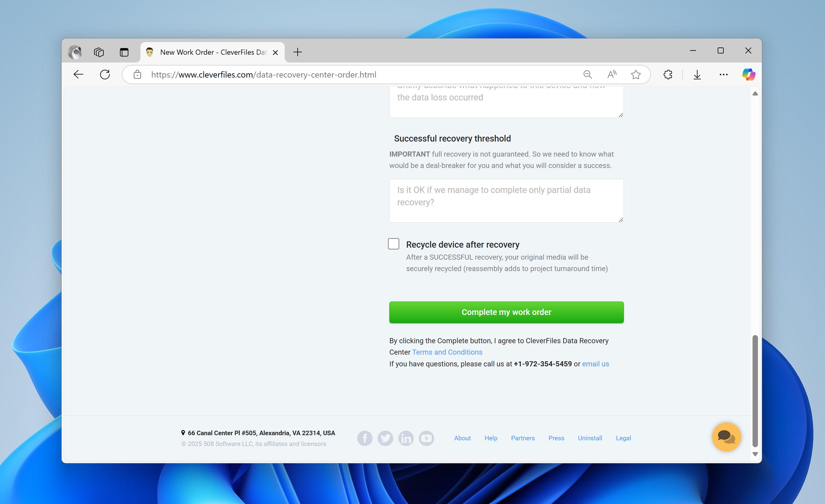
Task: Open the Extensions puzzle icon
Action: [x=668, y=74]
